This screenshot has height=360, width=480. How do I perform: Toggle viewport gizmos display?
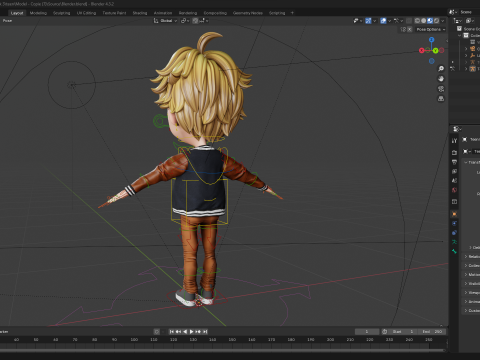click(x=368, y=21)
